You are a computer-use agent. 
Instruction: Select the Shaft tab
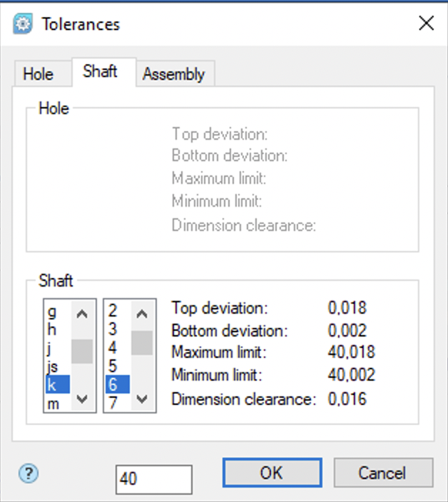coord(100,72)
